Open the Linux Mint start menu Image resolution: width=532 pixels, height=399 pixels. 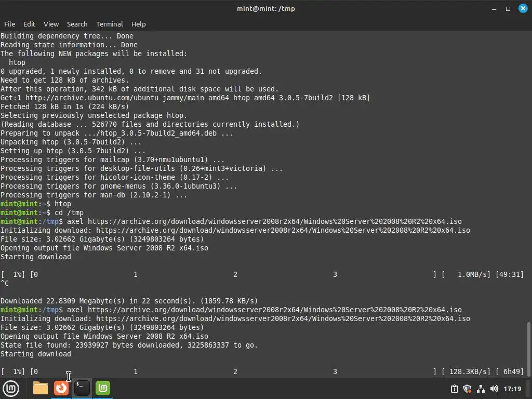click(11, 389)
